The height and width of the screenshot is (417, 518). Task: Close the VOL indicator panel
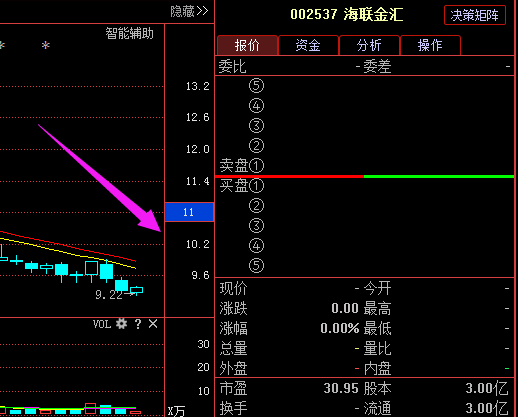(153, 324)
